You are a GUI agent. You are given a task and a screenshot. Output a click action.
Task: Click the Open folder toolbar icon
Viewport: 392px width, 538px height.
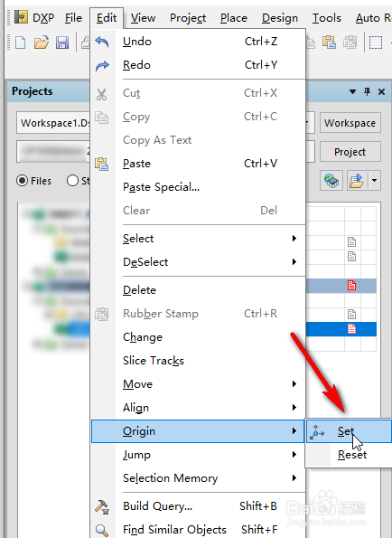tap(42, 42)
